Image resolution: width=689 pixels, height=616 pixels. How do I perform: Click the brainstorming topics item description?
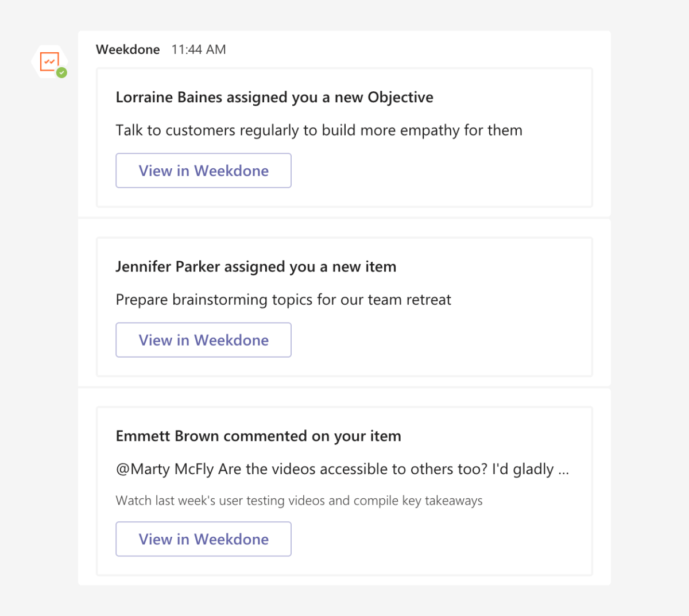click(283, 299)
